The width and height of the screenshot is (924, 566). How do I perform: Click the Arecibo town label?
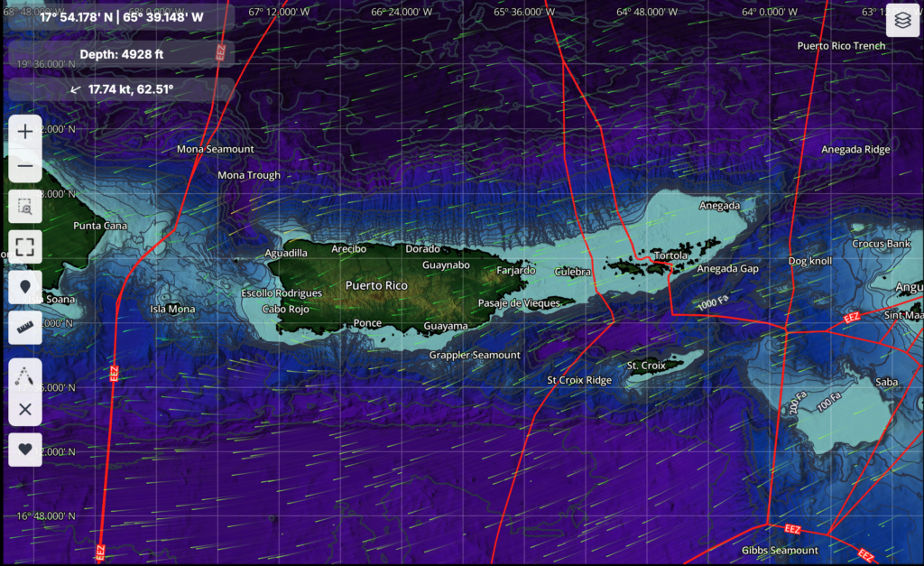pos(348,249)
